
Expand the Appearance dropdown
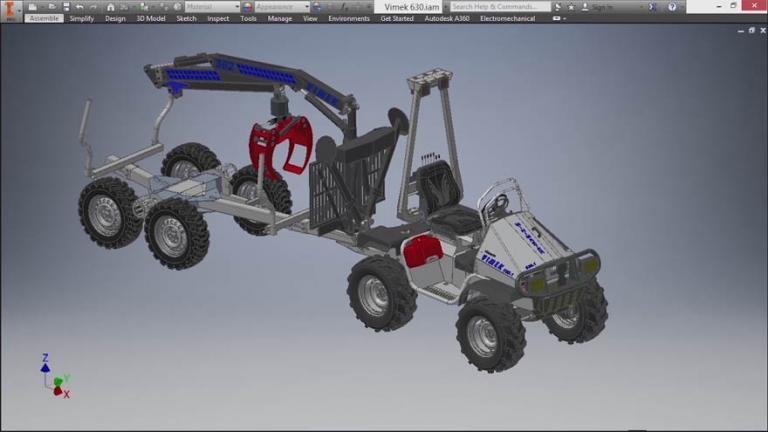tap(306, 7)
